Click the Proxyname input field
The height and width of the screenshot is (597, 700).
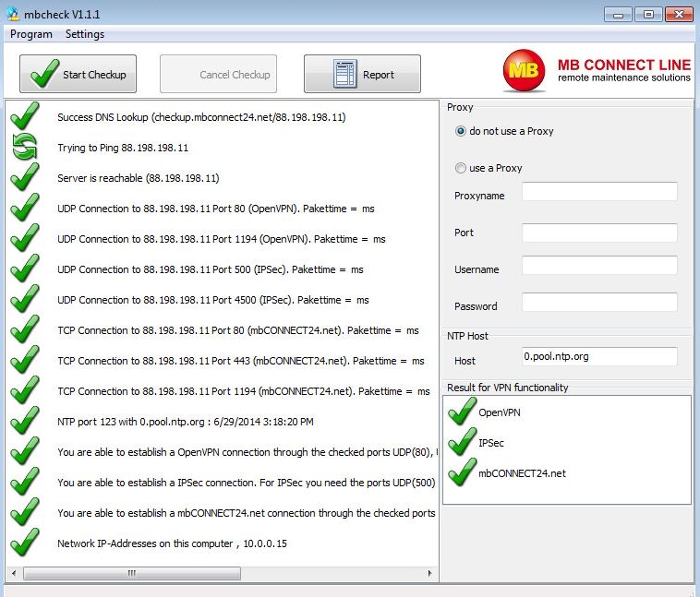point(599,192)
